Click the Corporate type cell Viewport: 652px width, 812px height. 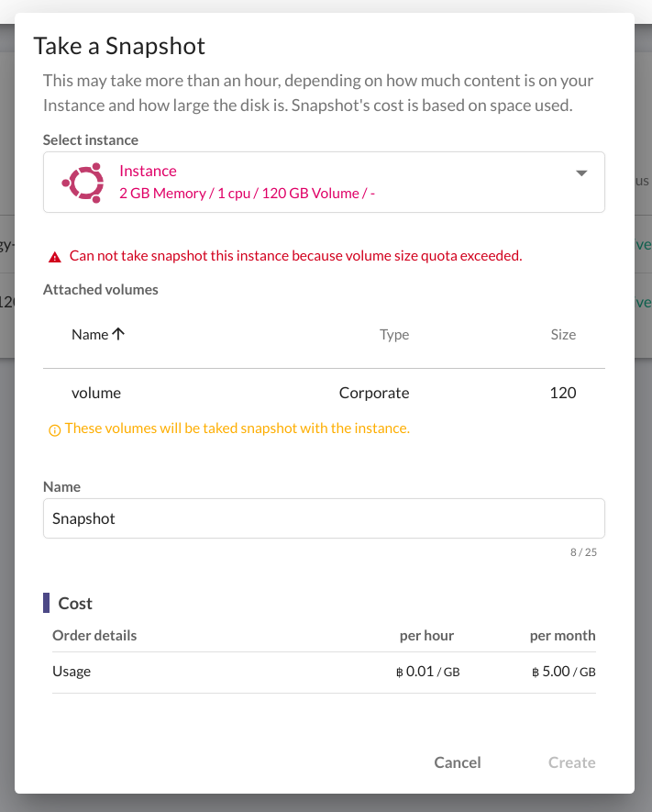tap(374, 393)
